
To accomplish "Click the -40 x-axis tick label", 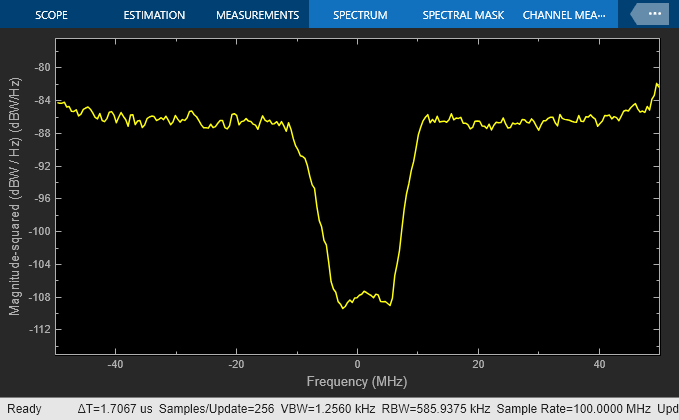I will pyautogui.click(x=115, y=364).
